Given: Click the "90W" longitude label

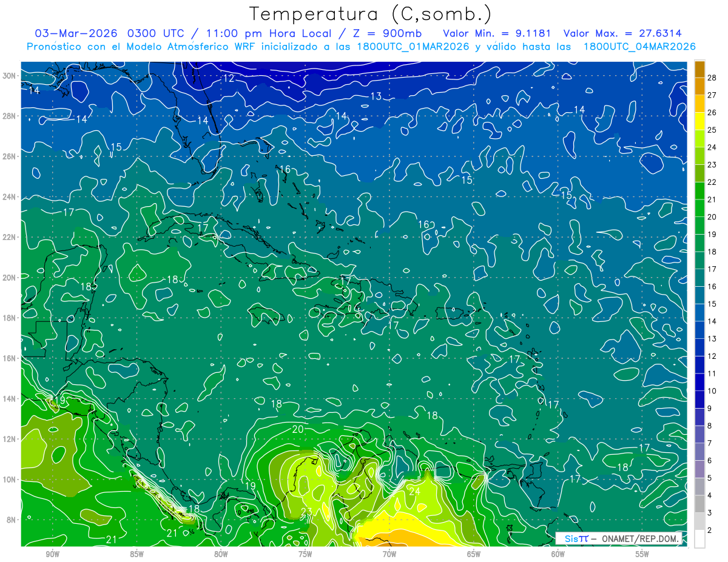Looking at the screenshot, I should [52, 554].
